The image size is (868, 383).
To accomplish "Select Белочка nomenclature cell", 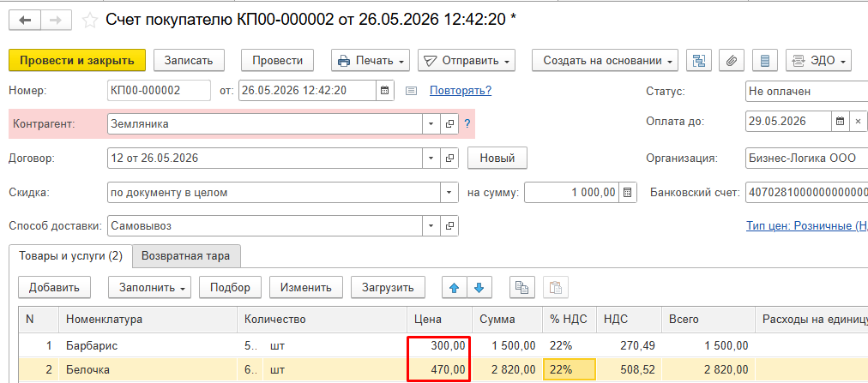I will click(x=149, y=369).
